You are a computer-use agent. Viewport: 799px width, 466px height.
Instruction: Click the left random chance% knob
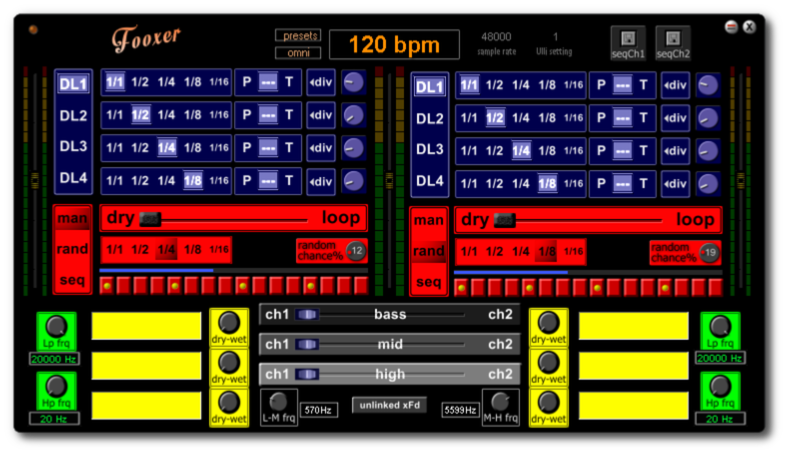[x=355, y=251]
